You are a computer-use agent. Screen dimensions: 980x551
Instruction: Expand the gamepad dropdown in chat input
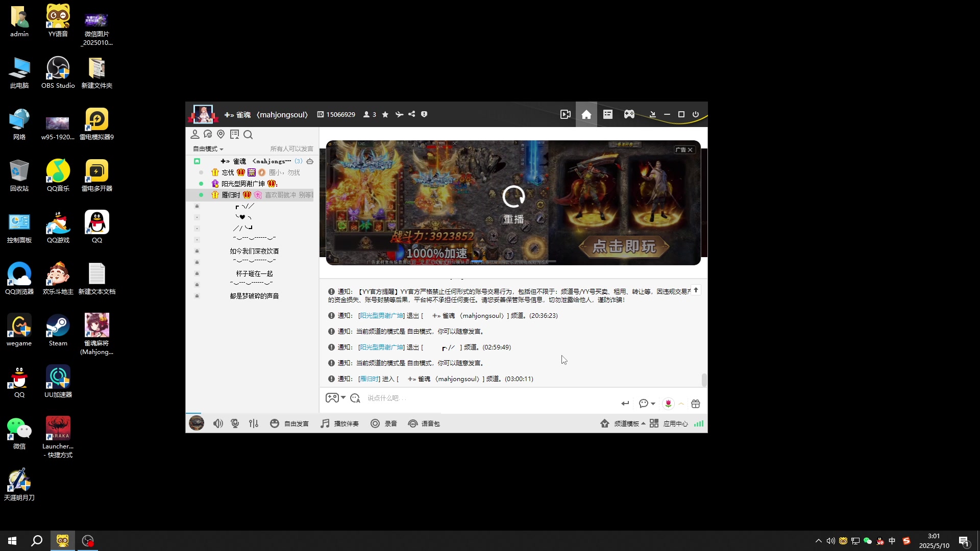[343, 398]
